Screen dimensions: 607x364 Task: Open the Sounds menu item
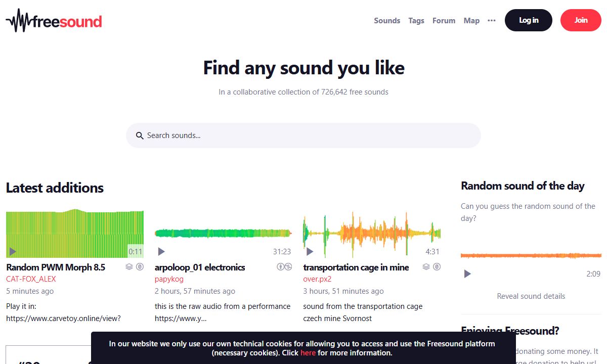387,21
